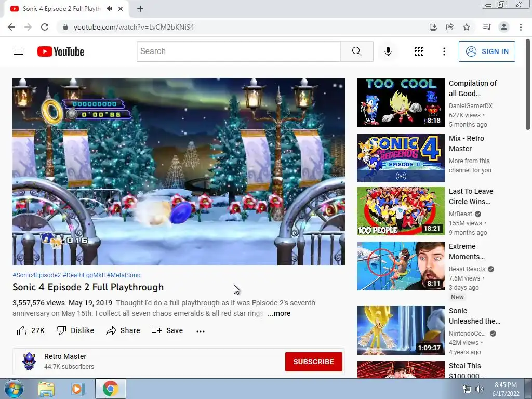This screenshot has height=399, width=532.
Task: Open Sonic Unleashed video thumbnail
Action: click(401, 330)
